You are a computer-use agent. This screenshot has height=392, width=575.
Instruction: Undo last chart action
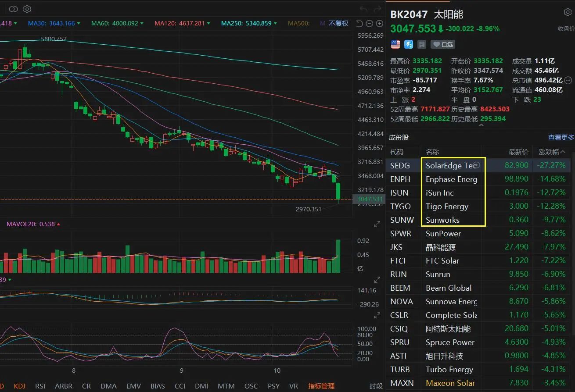click(x=363, y=9)
